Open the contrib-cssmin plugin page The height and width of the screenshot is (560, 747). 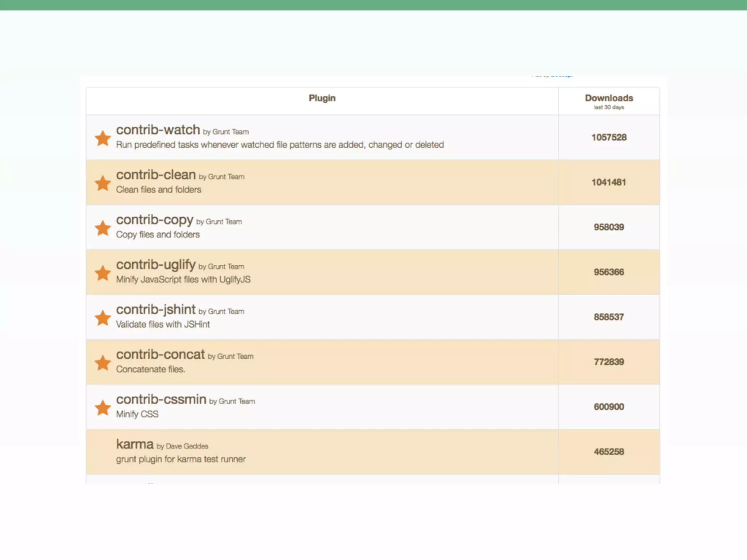pyautogui.click(x=161, y=399)
